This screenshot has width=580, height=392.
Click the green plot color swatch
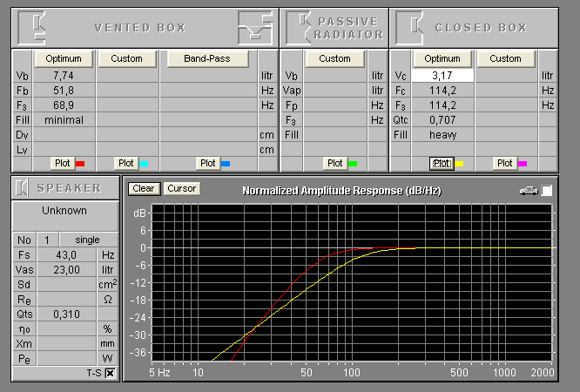353,164
